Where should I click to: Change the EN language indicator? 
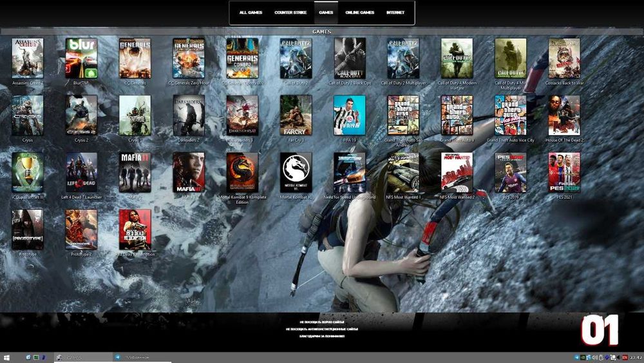click(625, 358)
